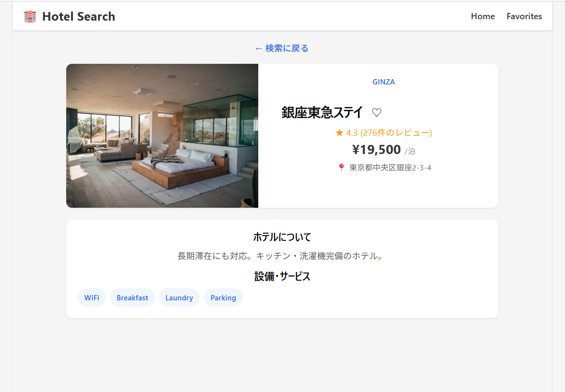
Task: Select the Laundry amenity tag
Action: (179, 297)
